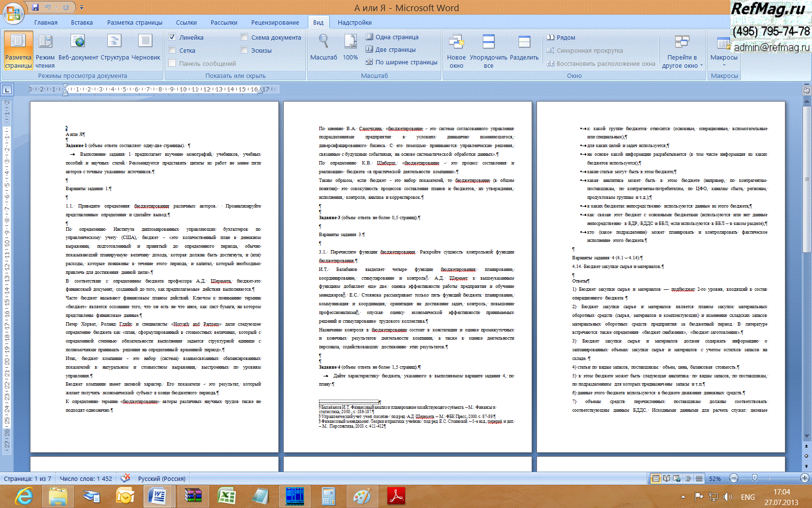Set zoom to 100% icon
The image size is (812, 508).
click(350, 44)
